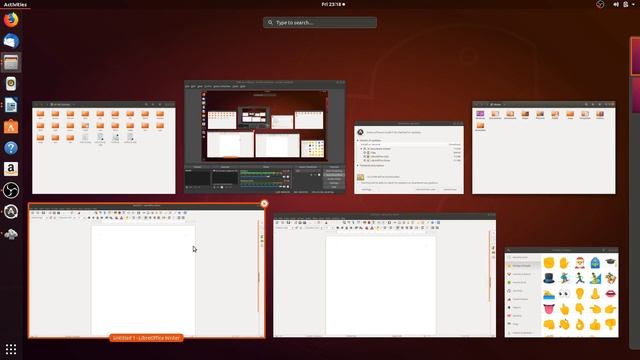Viewport: 640px width, 360px height.
Task: Open Software Updater dock icon
Action: pos(11,211)
